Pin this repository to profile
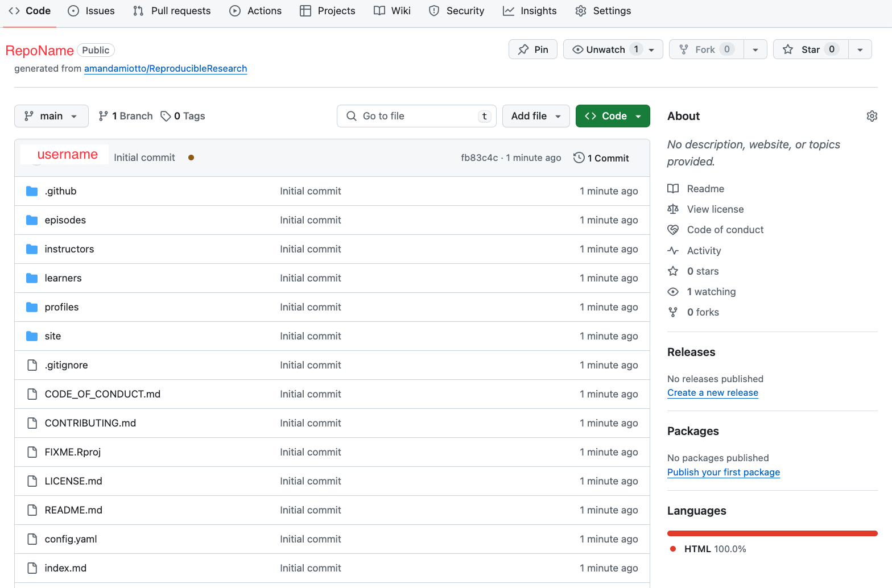The width and height of the screenshot is (892, 588). coord(533,49)
